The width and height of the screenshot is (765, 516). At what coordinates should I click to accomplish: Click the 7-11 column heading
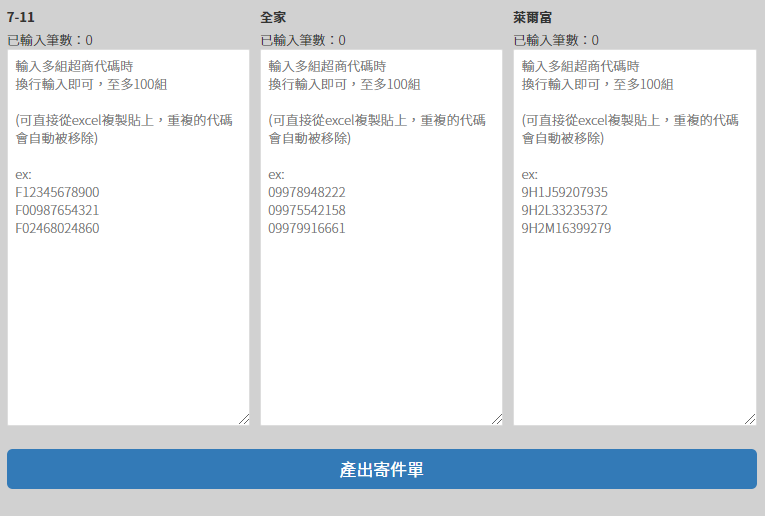21,17
